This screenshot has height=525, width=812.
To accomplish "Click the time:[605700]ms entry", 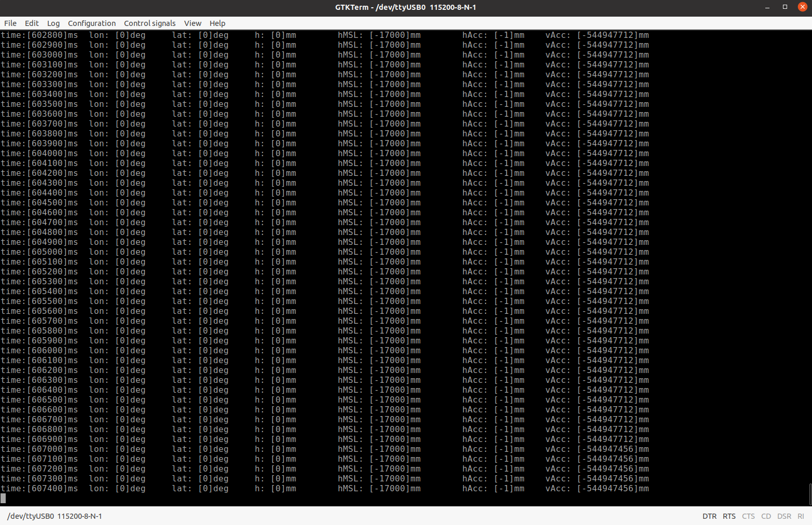I will click(39, 321).
